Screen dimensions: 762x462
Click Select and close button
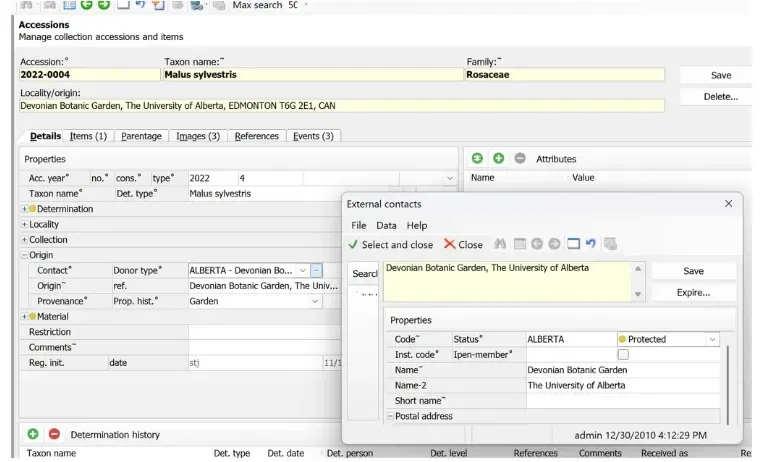point(391,244)
